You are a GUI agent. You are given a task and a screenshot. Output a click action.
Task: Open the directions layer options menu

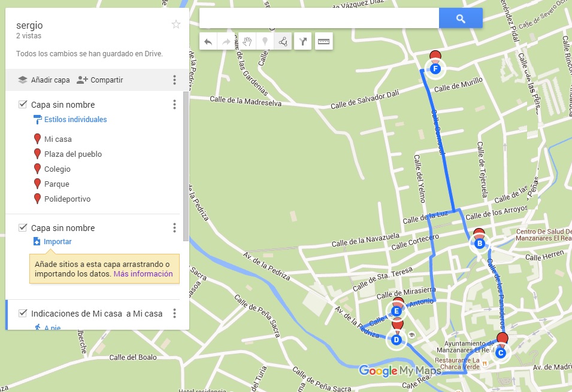pos(174,313)
